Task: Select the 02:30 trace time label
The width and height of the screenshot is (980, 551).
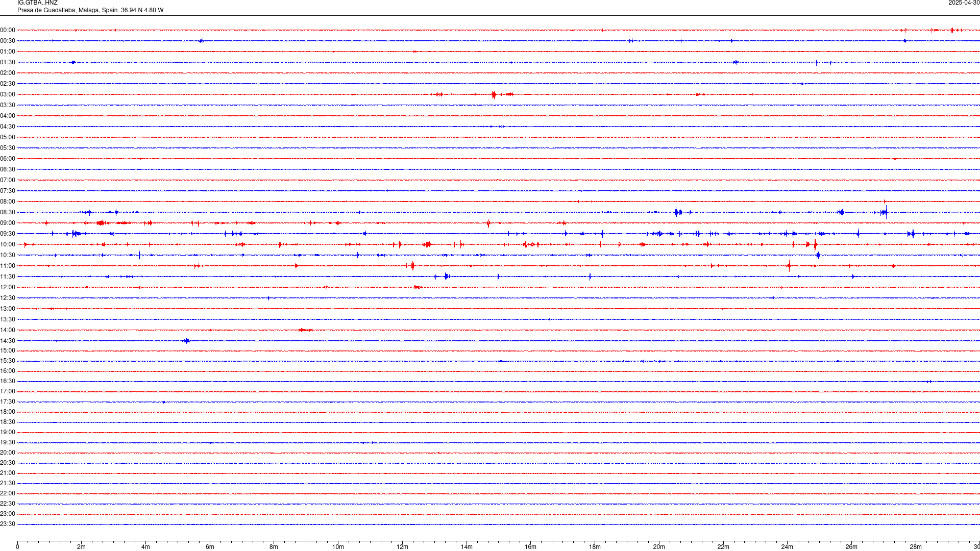Action: [8, 84]
